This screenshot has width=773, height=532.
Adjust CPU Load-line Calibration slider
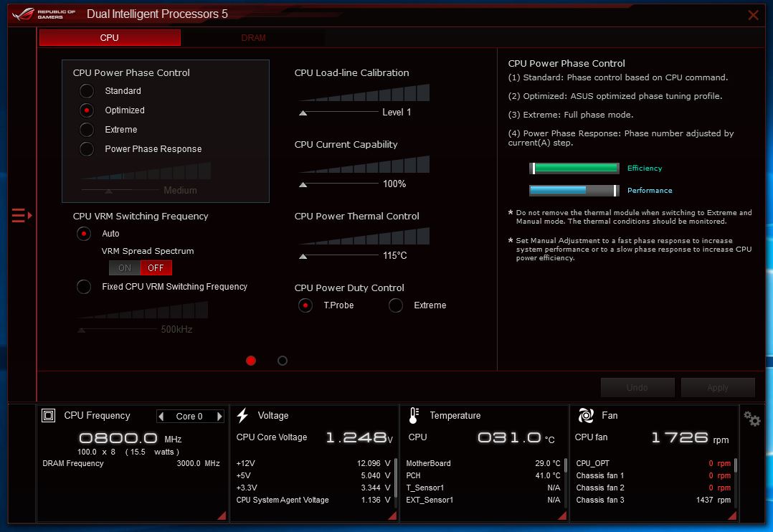tap(303, 113)
